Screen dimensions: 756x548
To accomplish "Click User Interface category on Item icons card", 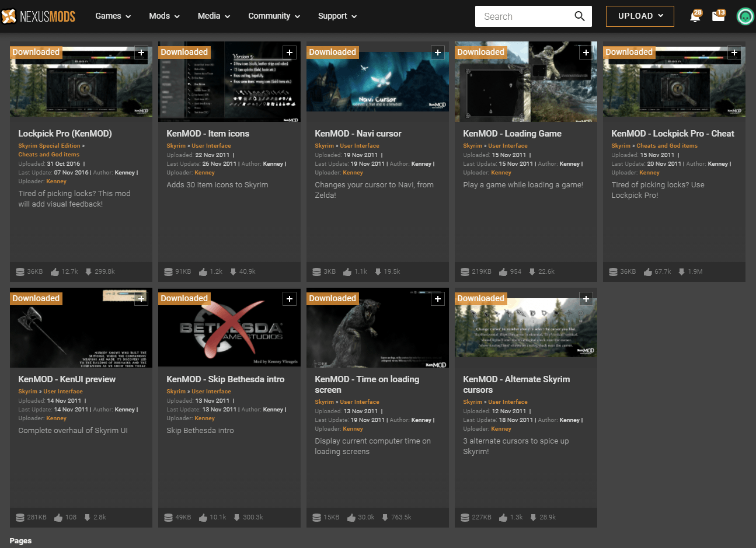I will pyautogui.click(x=211, y=146).
